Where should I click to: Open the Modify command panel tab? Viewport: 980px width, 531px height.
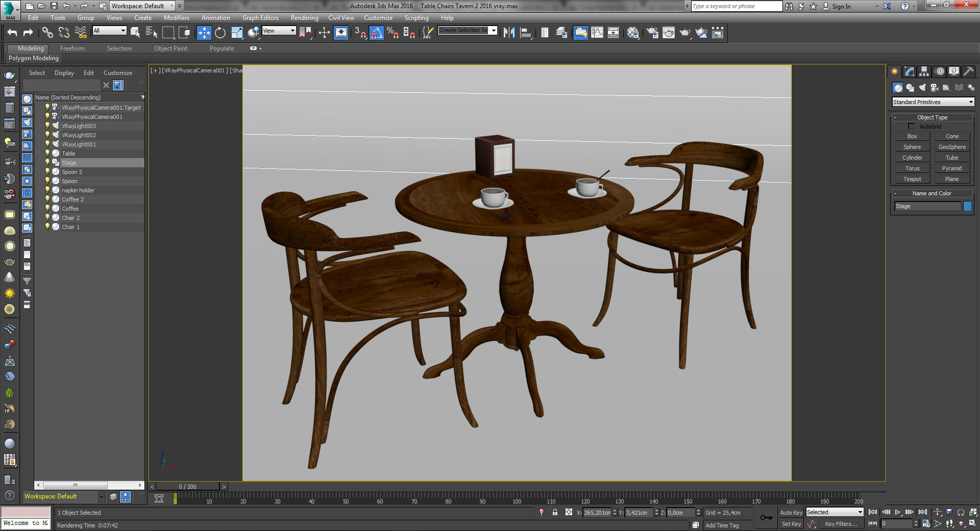(909, 71)
